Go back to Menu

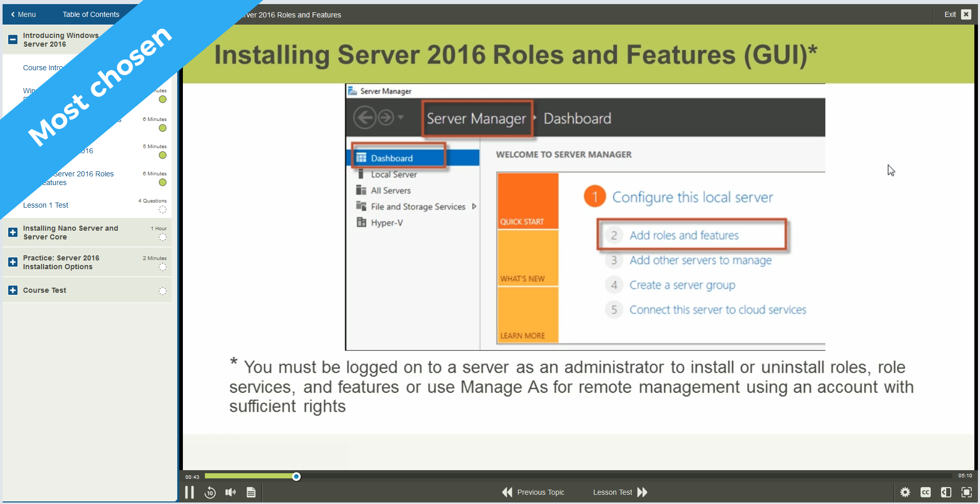point(23,14)
